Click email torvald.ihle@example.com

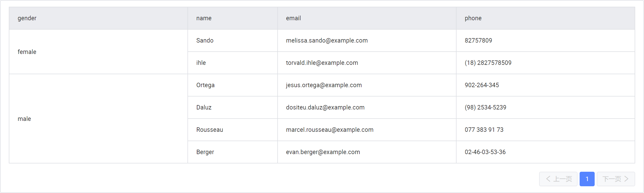coord(322,63)
